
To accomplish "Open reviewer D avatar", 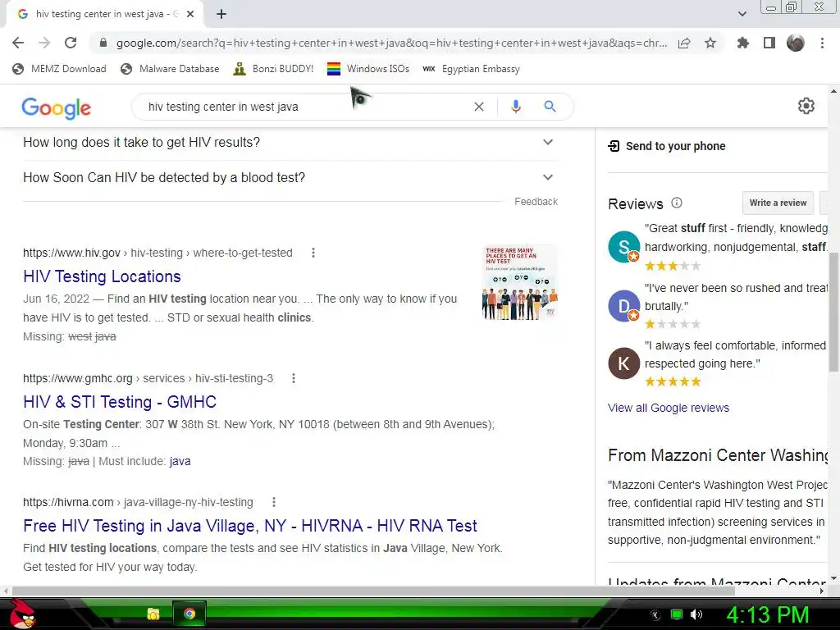I will pyautogui.click(x=624, y=306).
